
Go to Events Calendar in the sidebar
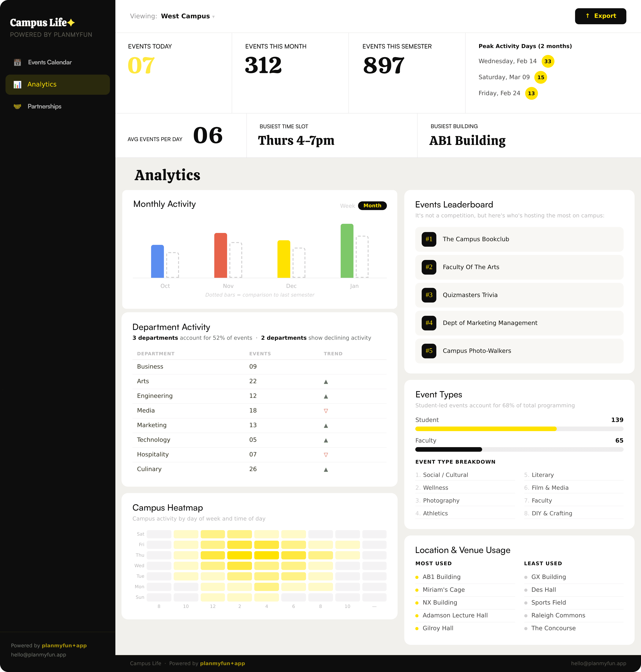point(50,63)
